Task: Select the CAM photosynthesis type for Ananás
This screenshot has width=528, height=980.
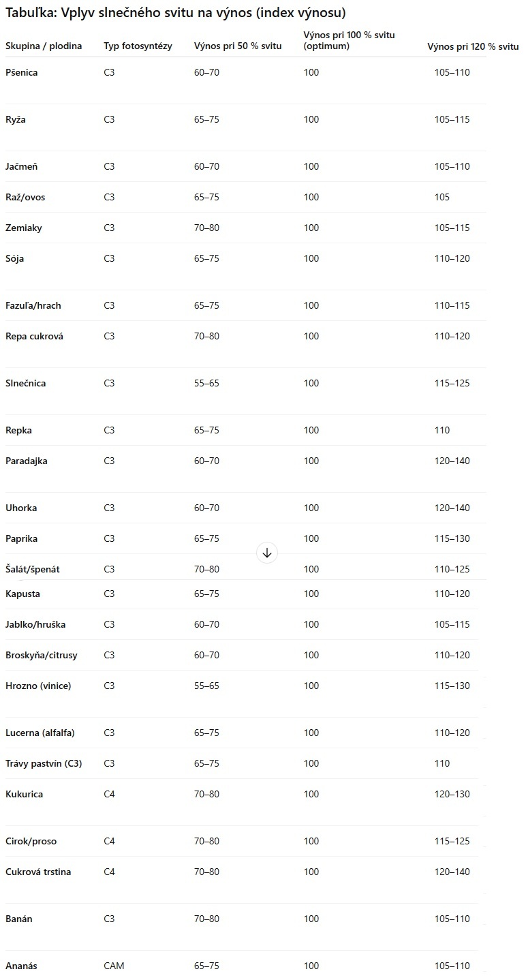Action: pos(114,966)
